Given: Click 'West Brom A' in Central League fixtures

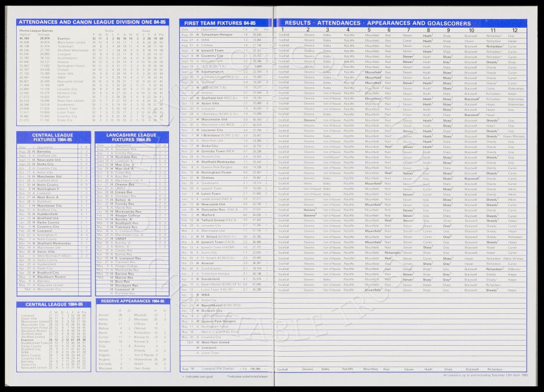Looking at the screenshot, I should tap(48, 197).
